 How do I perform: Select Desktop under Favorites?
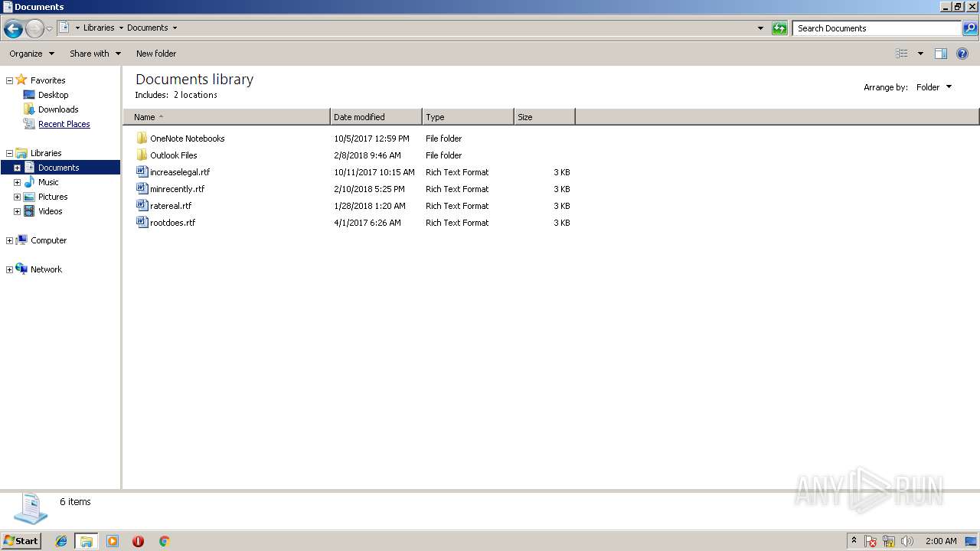tap(53, 95)
